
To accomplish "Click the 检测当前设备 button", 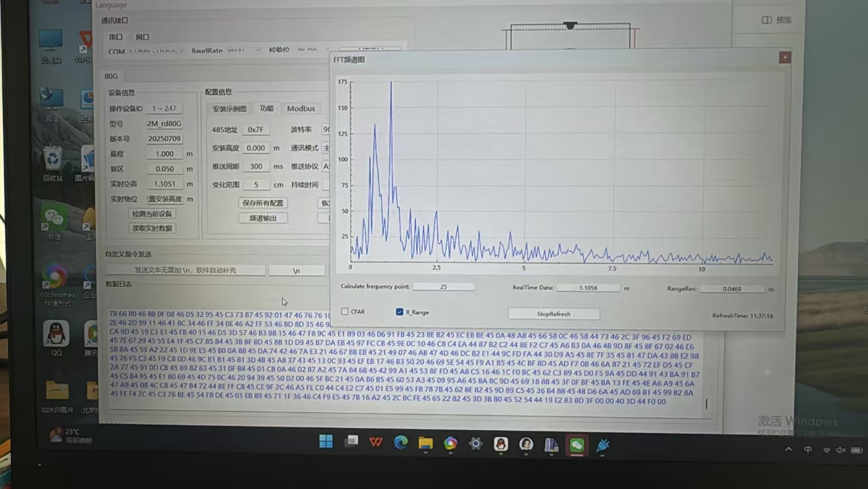I will [152, 214].
